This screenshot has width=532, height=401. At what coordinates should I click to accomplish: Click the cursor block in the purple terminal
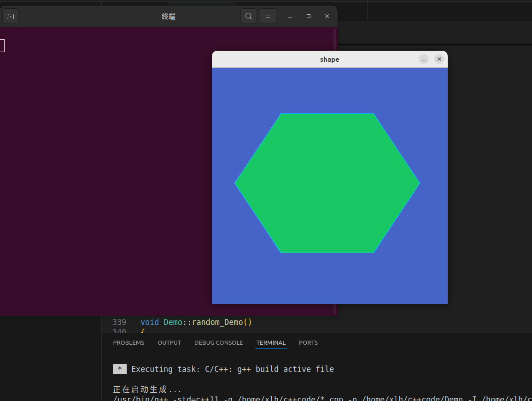(x=2, y=46)
